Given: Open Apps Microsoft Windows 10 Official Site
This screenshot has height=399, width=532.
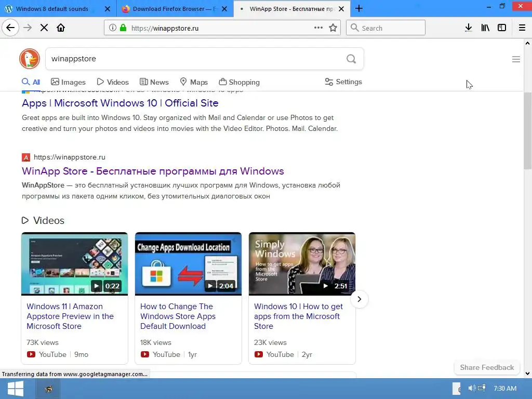Looking at the screenshot, I should pyautogui.click(x=120, y=103).
